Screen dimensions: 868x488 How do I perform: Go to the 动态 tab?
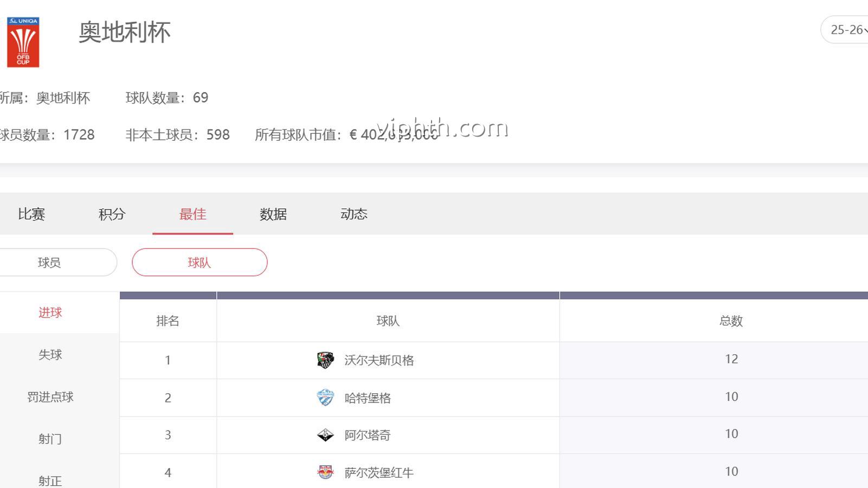pyautogui.click(x=353, y=214)
